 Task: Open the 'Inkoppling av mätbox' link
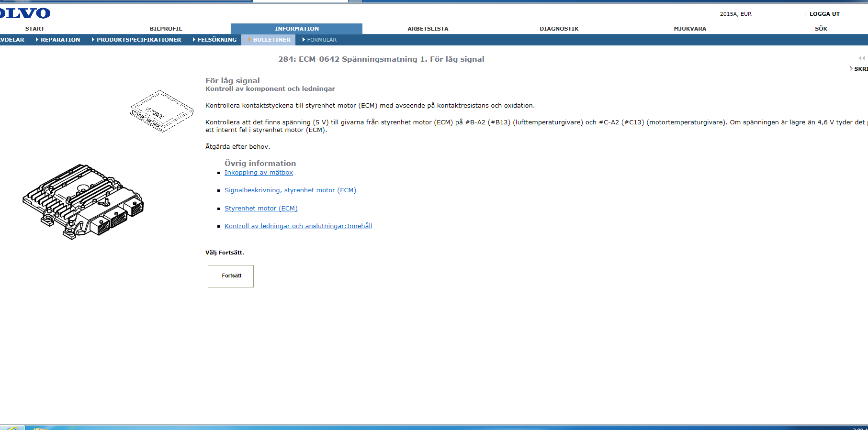click(259, 173)
